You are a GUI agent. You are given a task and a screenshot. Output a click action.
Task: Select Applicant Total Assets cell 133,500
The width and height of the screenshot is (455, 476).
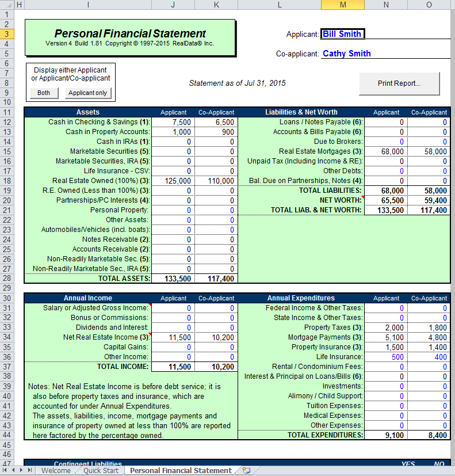click(x=173, y=279)
